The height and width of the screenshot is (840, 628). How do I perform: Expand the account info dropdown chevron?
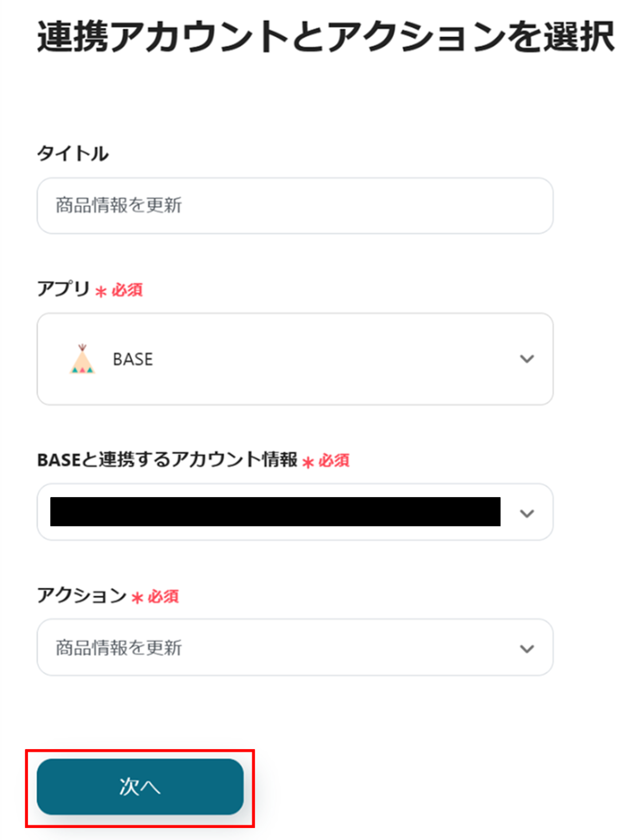click(x=527, y=513)
